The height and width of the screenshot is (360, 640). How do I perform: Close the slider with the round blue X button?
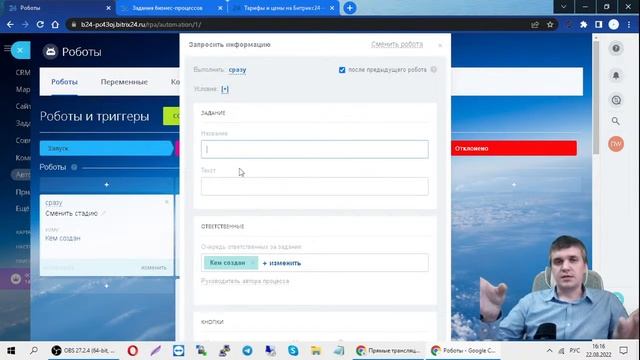click(20, 50)
